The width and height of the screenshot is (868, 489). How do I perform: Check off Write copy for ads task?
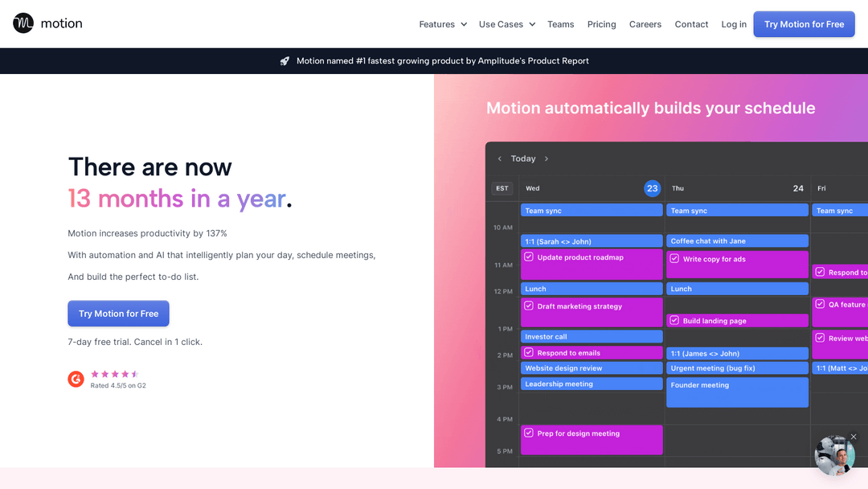click(x=674, y=259)
